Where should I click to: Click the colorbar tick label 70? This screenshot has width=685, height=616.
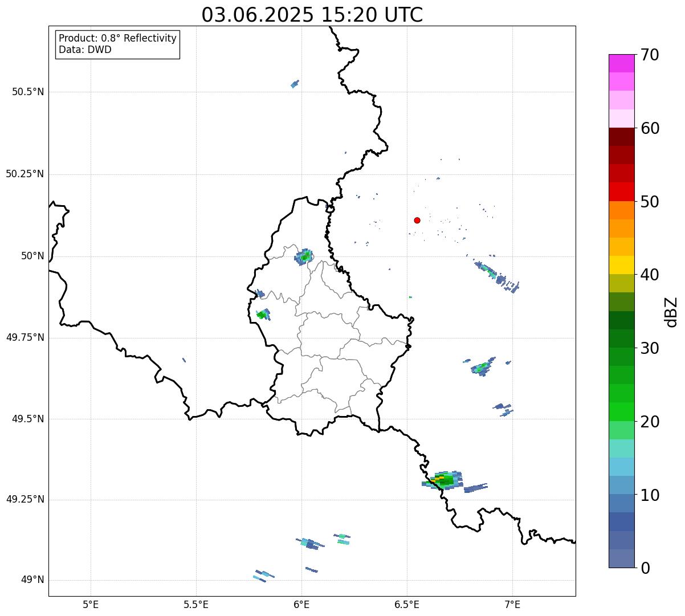[x=650, y=55]
